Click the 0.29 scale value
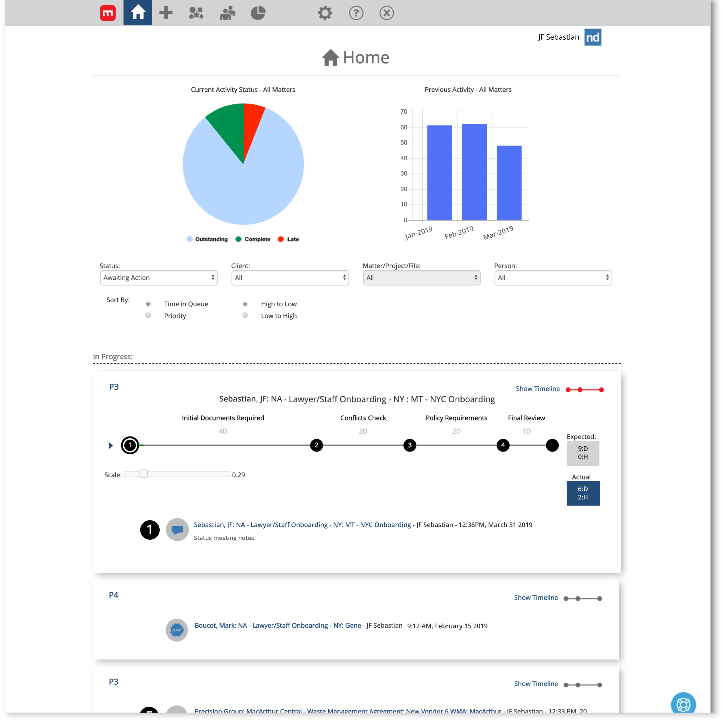Viewport: 723px width, 728px height. click(239, 474)
